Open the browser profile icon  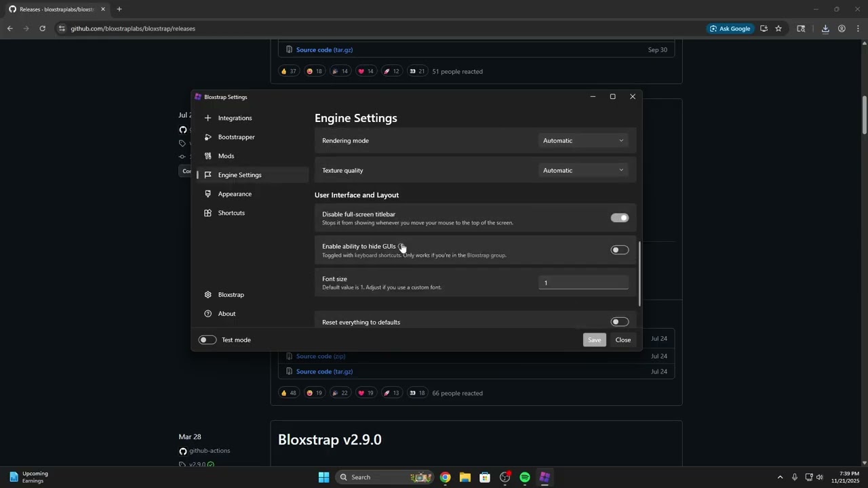pyautogui.click(x=842, y=28)
